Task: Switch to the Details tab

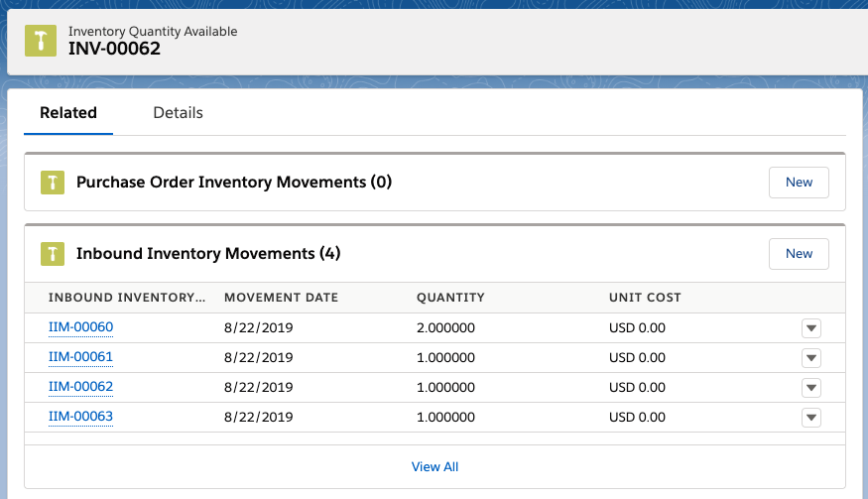Action: click(178, 112)
